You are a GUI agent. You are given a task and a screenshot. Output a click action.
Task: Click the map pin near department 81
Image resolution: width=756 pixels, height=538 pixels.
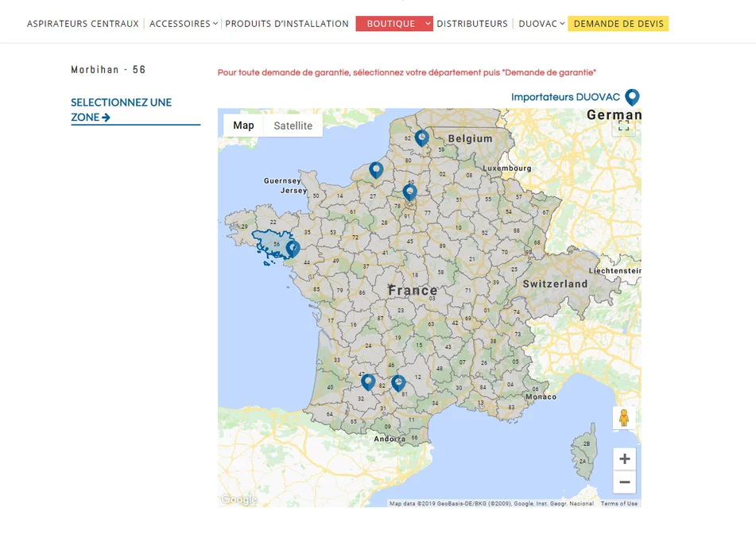[398, 383]
